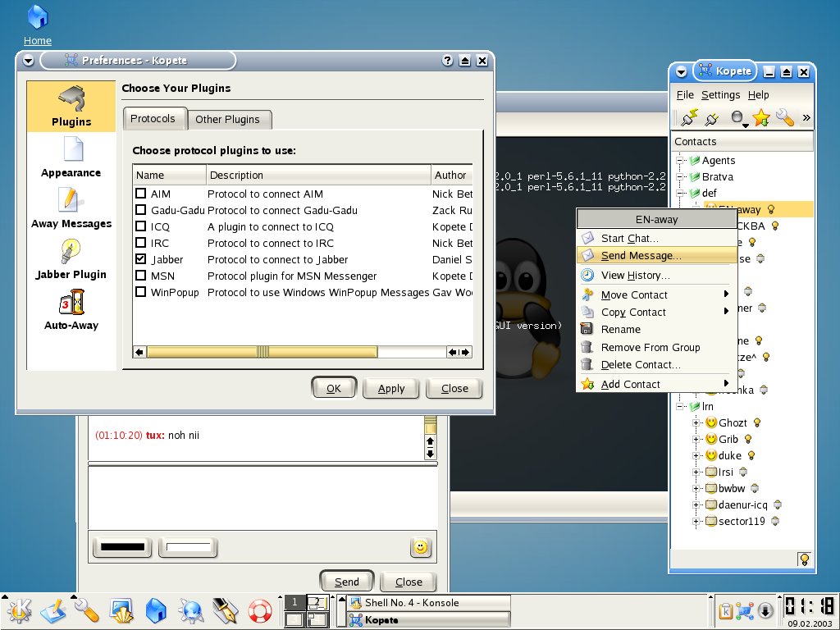This screenshot has height=630, width=840.
Task: Choose View History... from the context menu
Action: click(x=655, y=276)
